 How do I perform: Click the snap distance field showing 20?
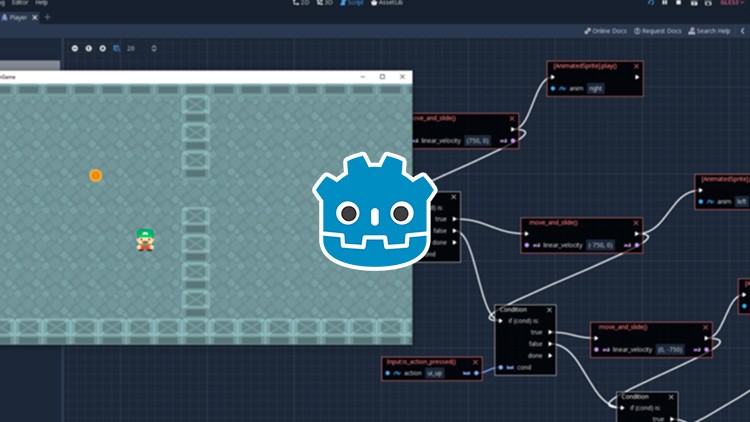[131, 48]
